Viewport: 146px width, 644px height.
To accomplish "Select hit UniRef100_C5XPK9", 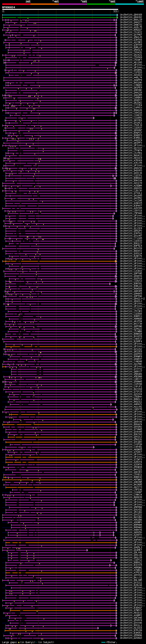I will 131,58.
